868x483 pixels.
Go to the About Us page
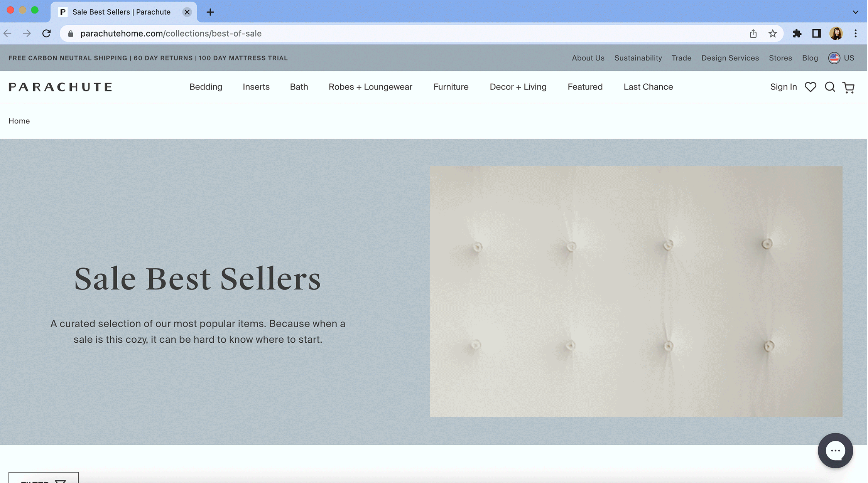click(588, 58)
